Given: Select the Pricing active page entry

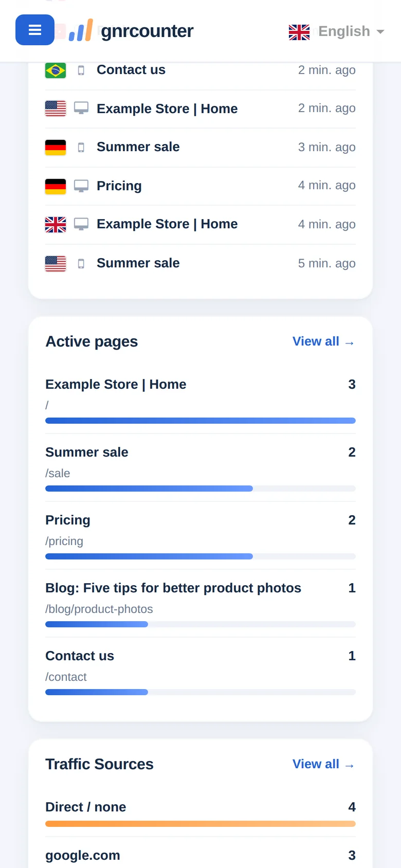Looking at the screenshot, I should (x=200, y=535).
